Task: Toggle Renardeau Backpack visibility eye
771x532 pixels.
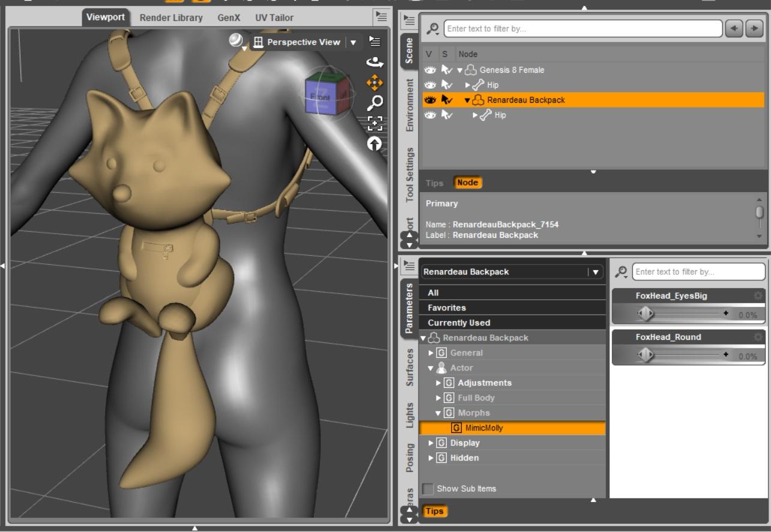Action: point(430,100)
